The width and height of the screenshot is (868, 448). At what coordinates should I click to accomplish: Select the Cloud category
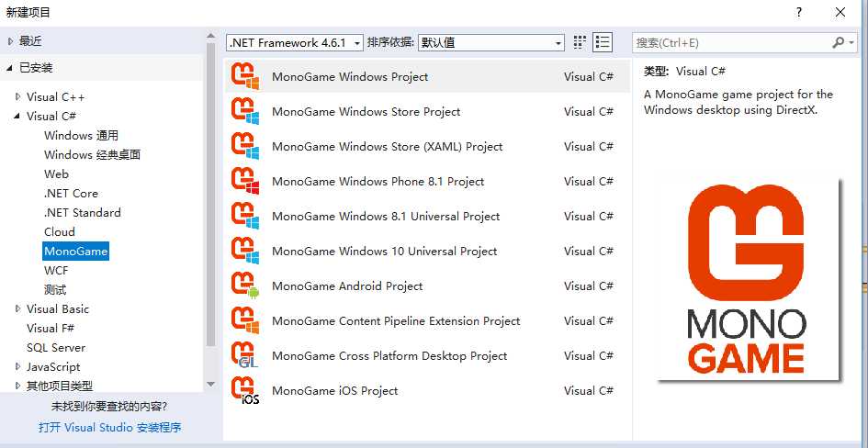click(x=60, y=231)
